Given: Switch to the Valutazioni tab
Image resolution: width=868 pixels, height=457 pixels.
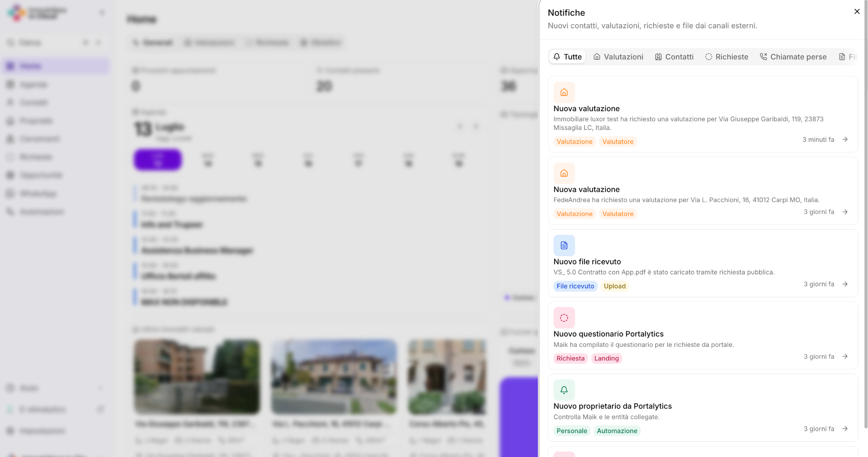Looking at the screenshot, I should click(618, 57).
